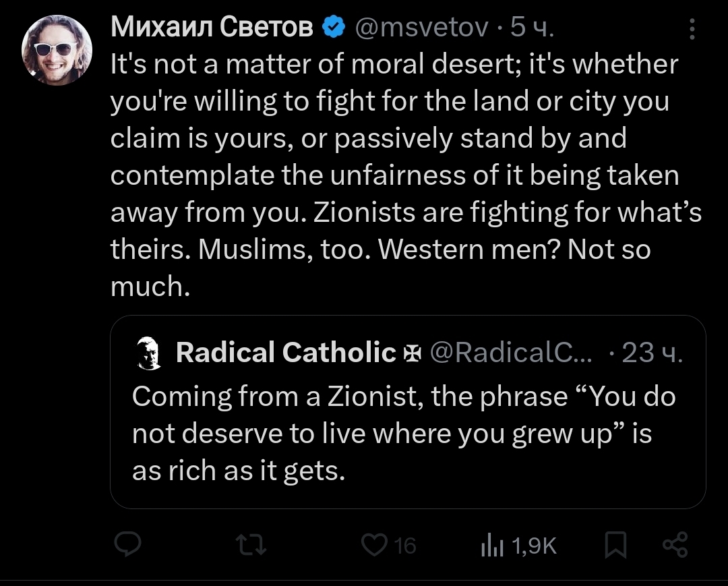Click the Radical Catholic display name
Viewport: 728px width, 586px height.
pyautogui.click(x=286, y=353)
